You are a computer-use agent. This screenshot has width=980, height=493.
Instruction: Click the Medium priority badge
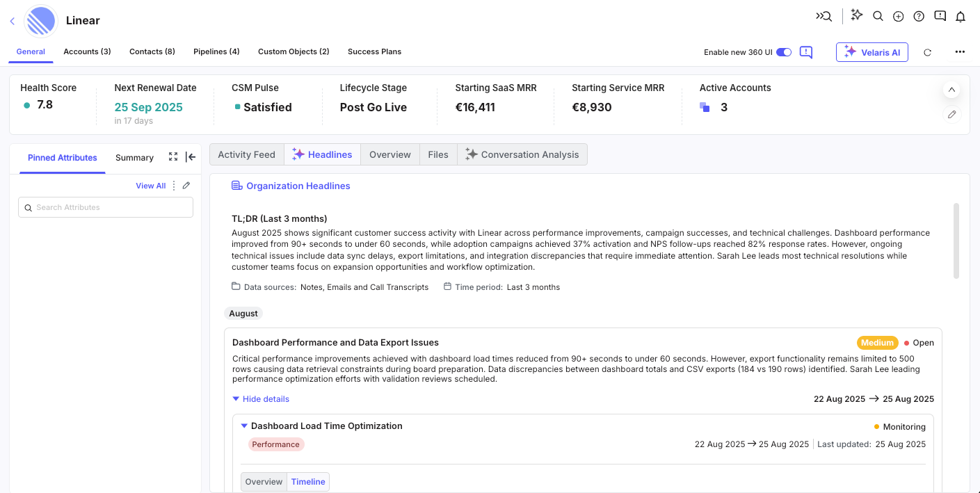[877, 343]
